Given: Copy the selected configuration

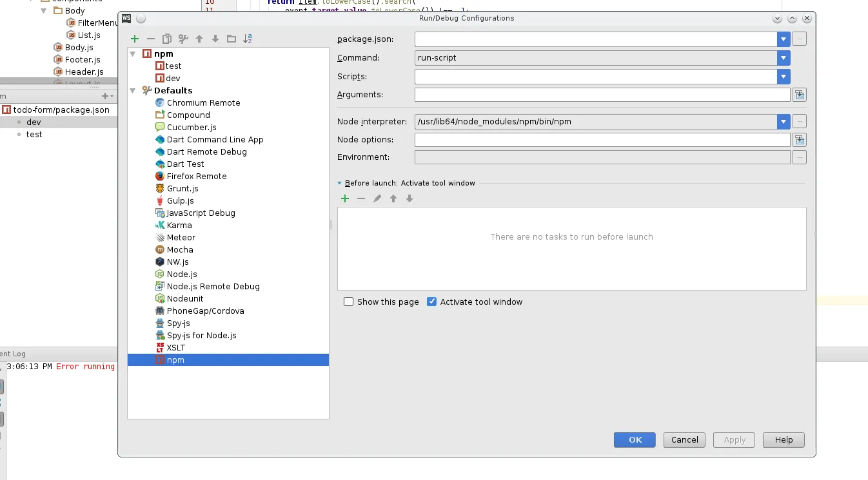Looking at the screenshot, I should click(167, 39).
